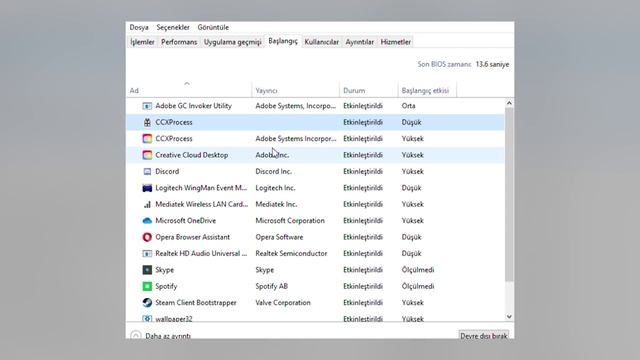Select the Opera Browser Assistant name
This screenshot has height=360, width=640.
point(192,237)
